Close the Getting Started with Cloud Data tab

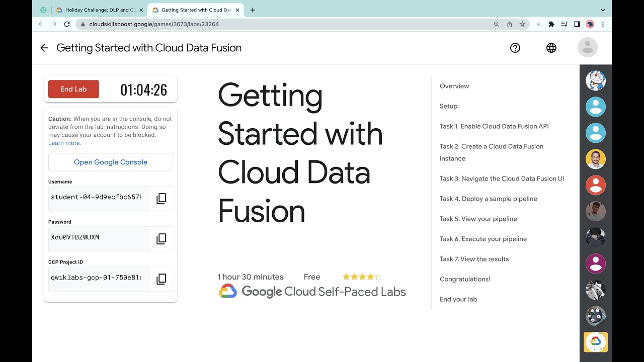point(237,10)
